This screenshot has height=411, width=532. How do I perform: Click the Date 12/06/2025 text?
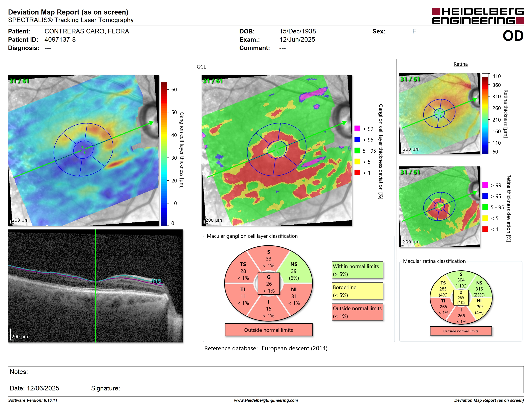pos(34,388)
